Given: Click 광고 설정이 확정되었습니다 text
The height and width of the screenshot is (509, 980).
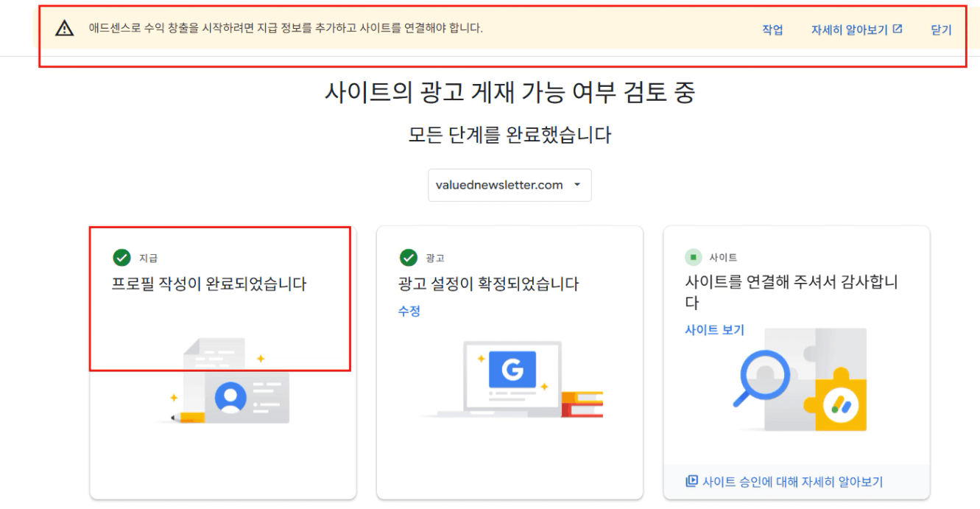Looking at the screenshot, I should point(489,284).
